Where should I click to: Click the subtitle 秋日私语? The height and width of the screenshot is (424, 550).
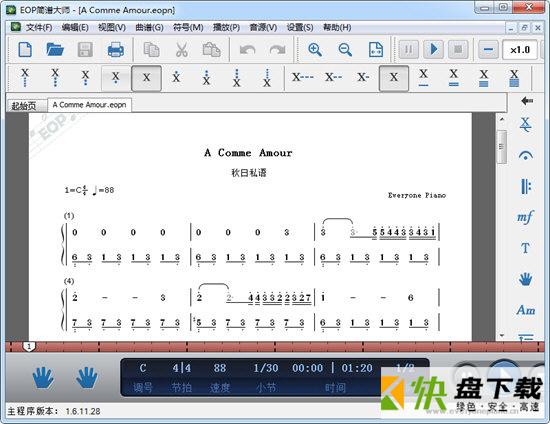249,173
